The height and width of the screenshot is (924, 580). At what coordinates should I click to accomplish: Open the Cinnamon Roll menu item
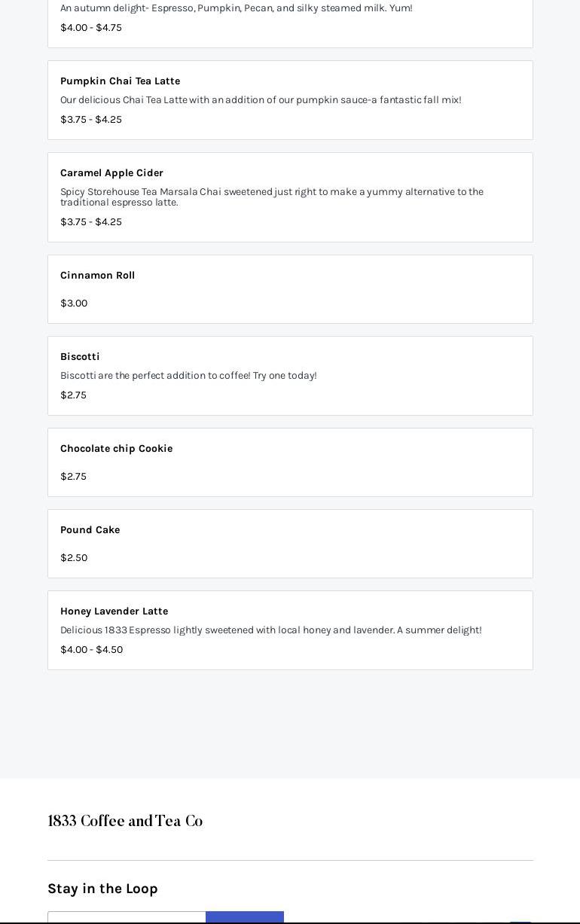97,276
